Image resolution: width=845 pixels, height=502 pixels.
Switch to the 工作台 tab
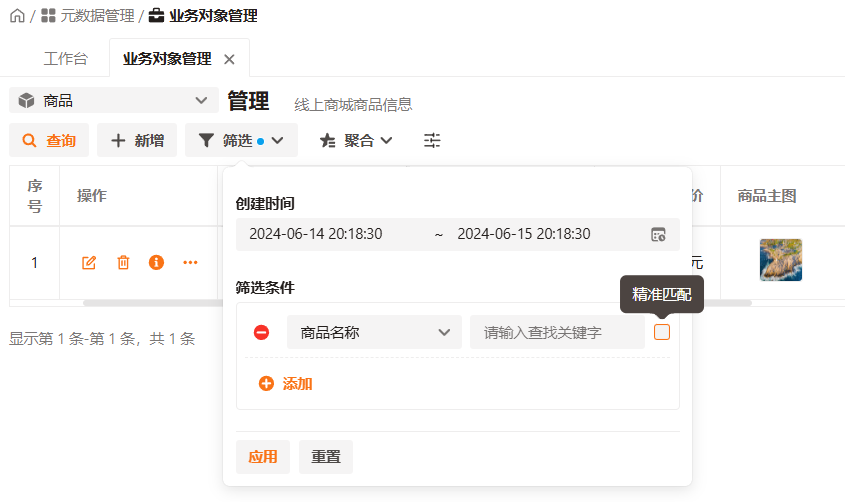coord(65,59)
